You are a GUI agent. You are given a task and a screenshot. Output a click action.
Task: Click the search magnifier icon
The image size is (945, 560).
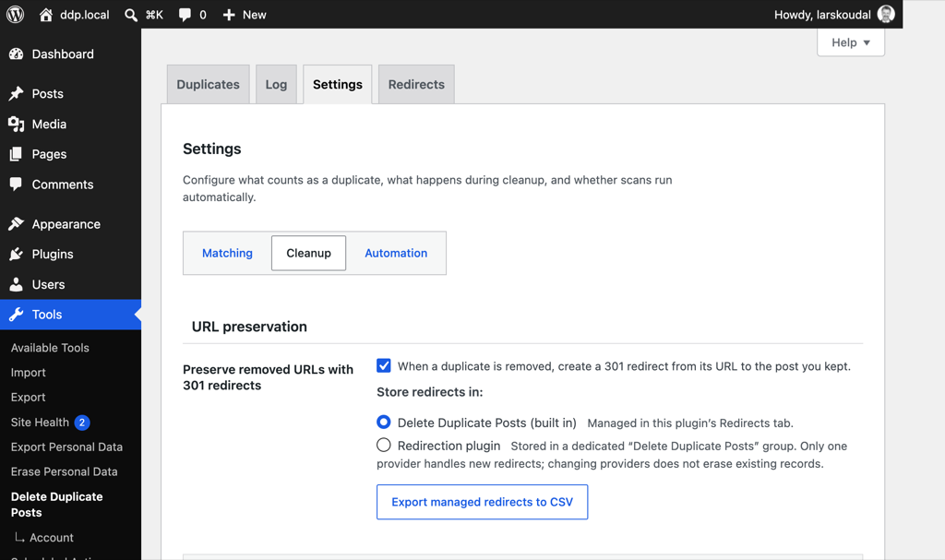[x=131, y=15]
